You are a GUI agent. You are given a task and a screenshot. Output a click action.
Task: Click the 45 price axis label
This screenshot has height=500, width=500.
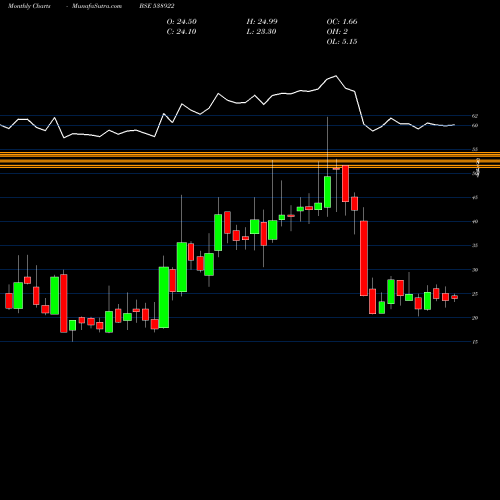click(x=475, y=198)
